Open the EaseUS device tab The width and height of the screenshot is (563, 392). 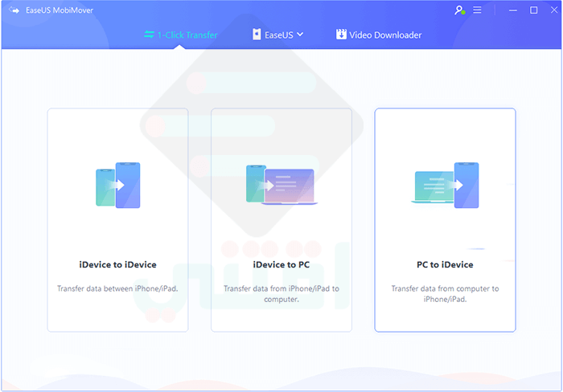[x=278, y=35]
